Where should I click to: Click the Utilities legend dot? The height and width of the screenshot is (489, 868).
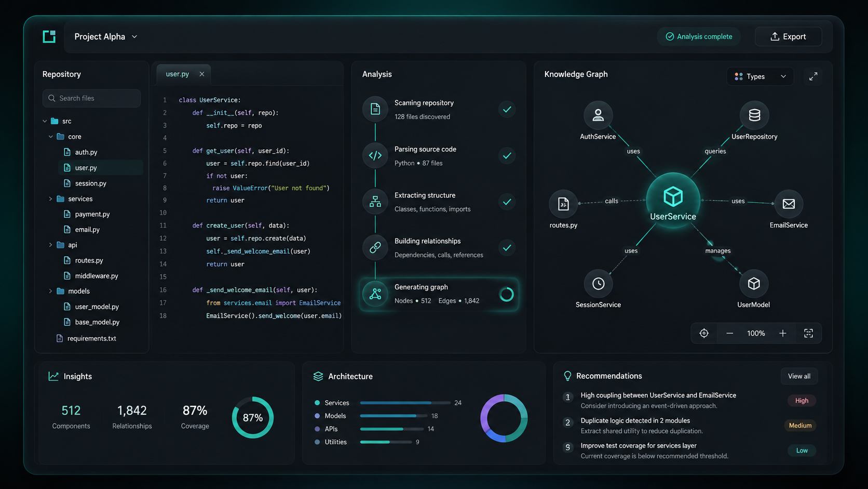click(317, 442)
